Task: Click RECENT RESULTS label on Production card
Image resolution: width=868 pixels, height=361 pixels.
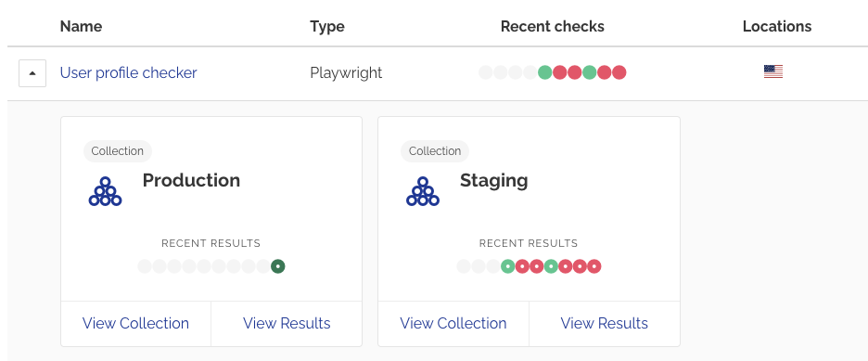Action: (211, 244)
